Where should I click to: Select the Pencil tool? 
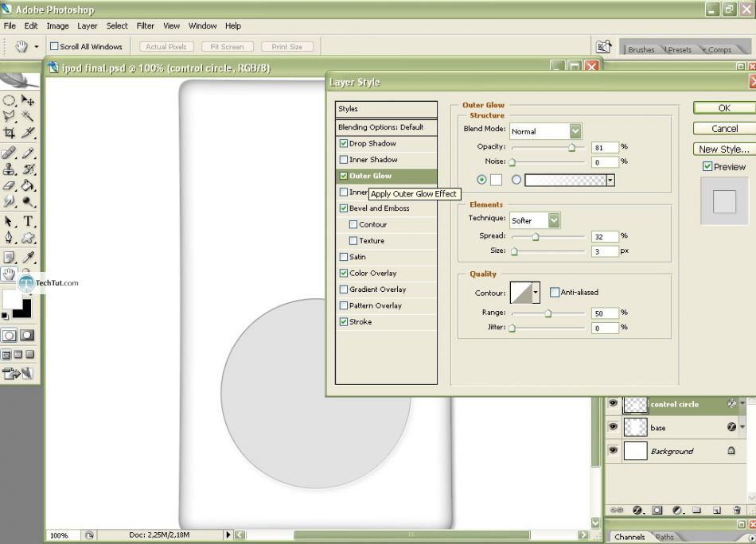click(28, 153)
